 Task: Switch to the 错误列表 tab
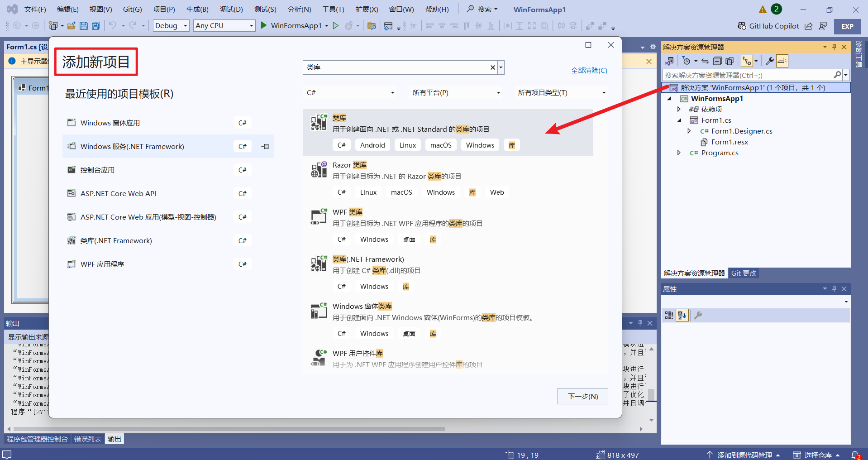88,439
